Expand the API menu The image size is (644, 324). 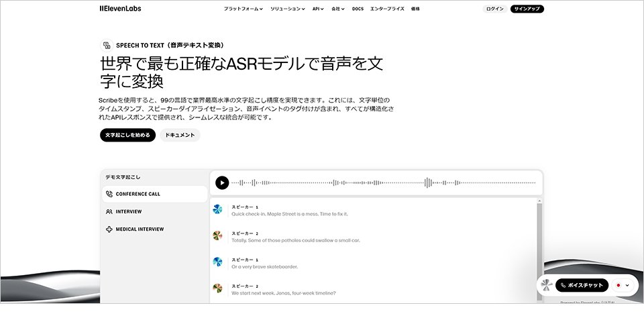[318, 9]
